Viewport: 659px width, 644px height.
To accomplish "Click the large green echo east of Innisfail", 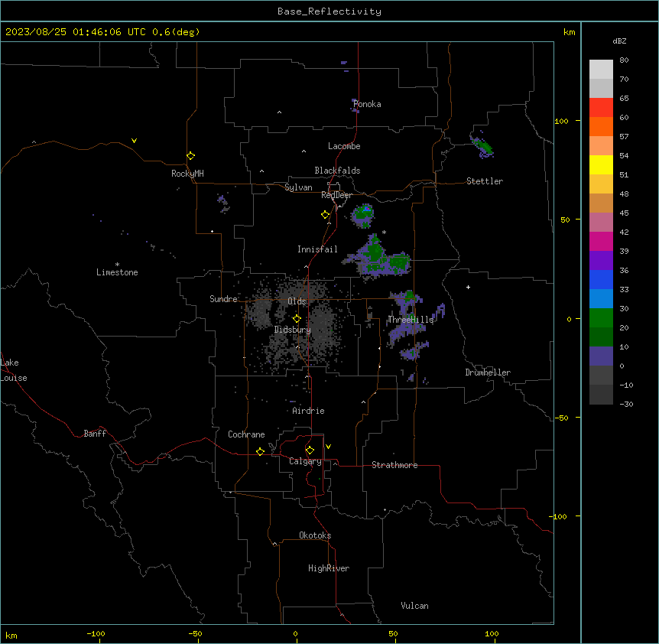I will [381, 259].
